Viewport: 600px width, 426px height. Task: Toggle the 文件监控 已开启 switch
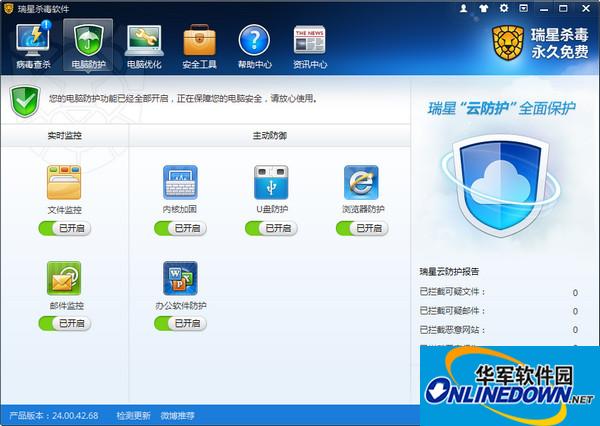click(64, 228)
